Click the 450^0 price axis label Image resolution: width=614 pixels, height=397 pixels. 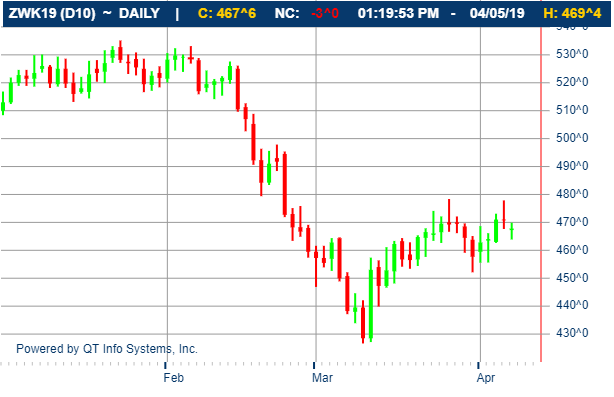click(572, 278)
